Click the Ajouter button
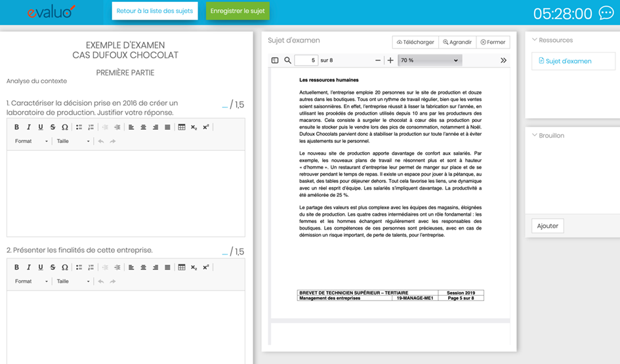 coord(548,226)
